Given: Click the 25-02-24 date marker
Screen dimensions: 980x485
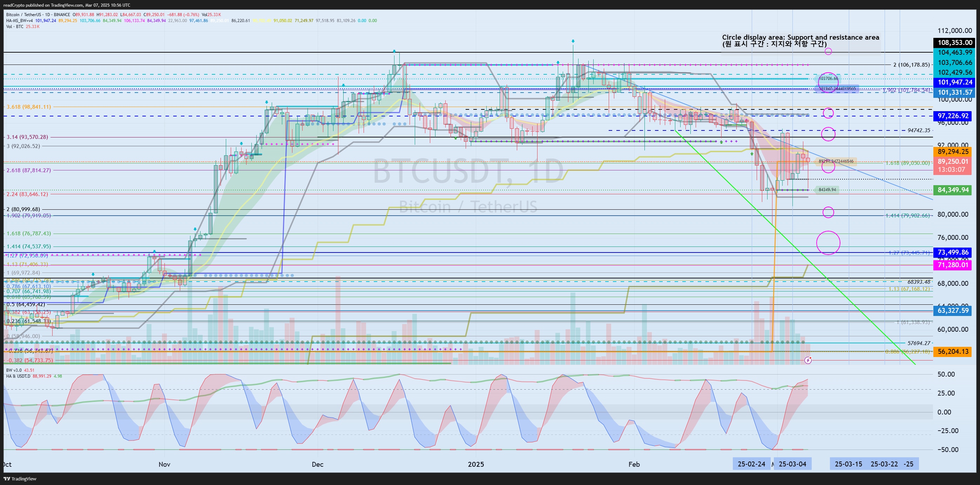Looking at the screenshot, I should point(751,464).
